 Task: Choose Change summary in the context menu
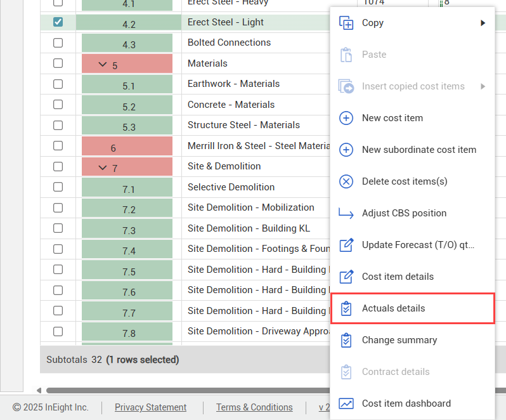coord(399,340)
